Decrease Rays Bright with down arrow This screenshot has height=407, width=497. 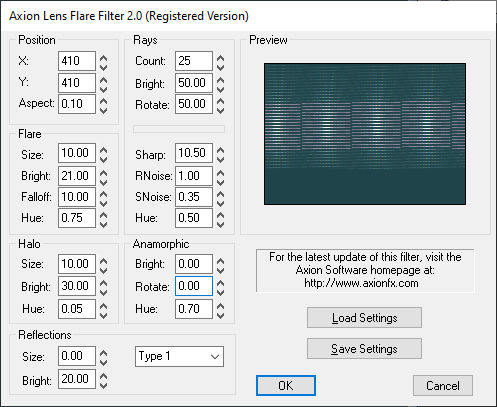coord(220,89)
